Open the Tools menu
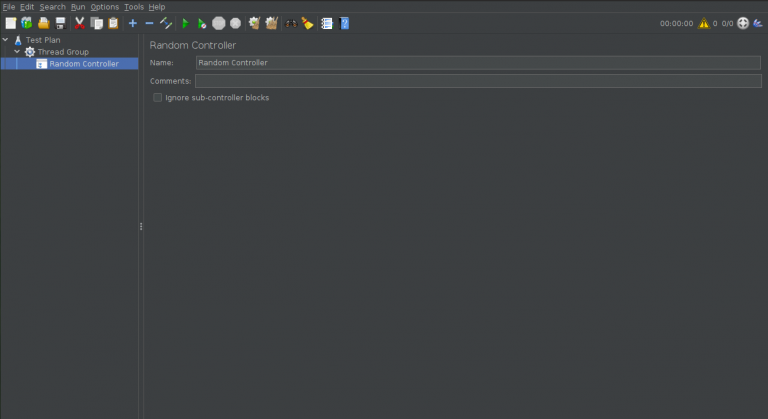This screenshot has height=419, width=768. pos(134,7)
